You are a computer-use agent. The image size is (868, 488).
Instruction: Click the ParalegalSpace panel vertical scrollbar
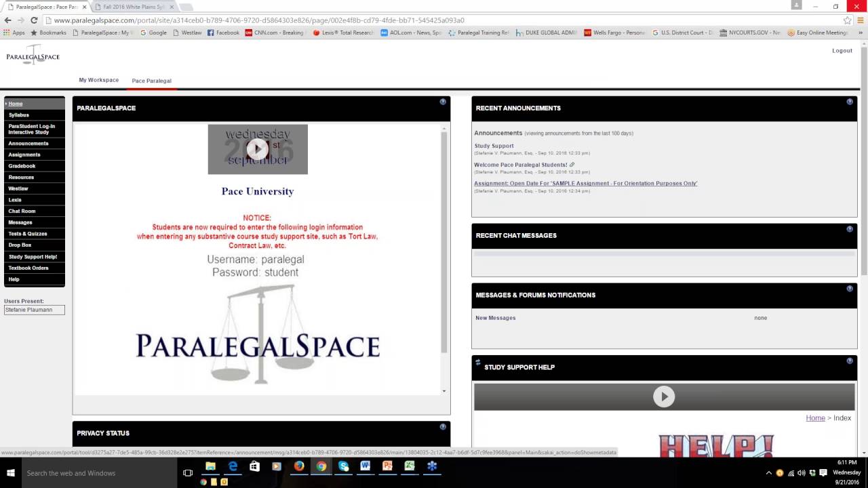pyautogui.click(x=444, y=243)
